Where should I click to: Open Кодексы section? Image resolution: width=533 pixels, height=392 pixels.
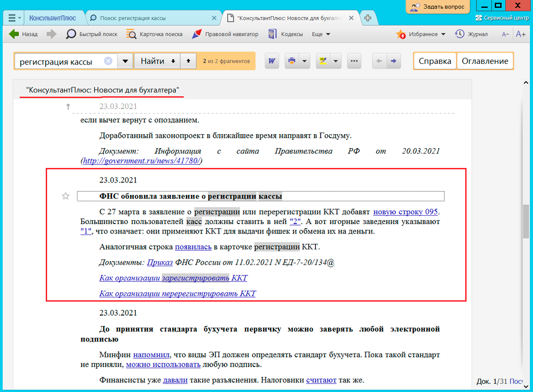pyautogui.click(x=286, y=34)
